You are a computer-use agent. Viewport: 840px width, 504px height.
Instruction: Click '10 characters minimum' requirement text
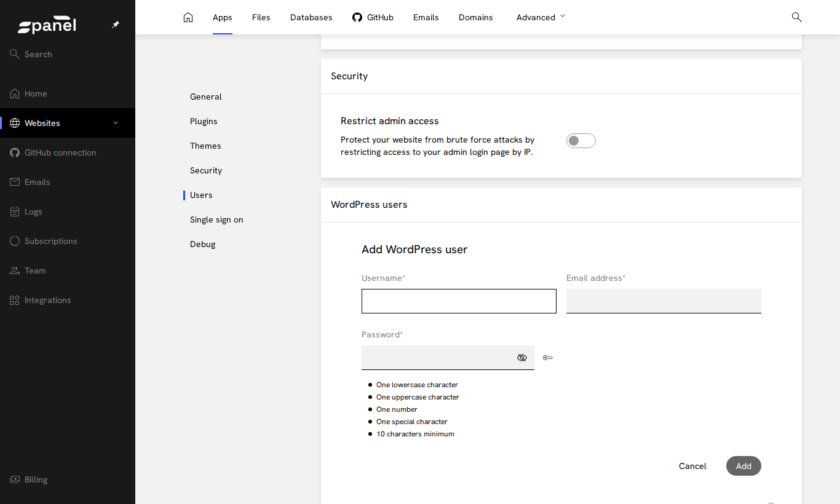[x=415, y=434]
